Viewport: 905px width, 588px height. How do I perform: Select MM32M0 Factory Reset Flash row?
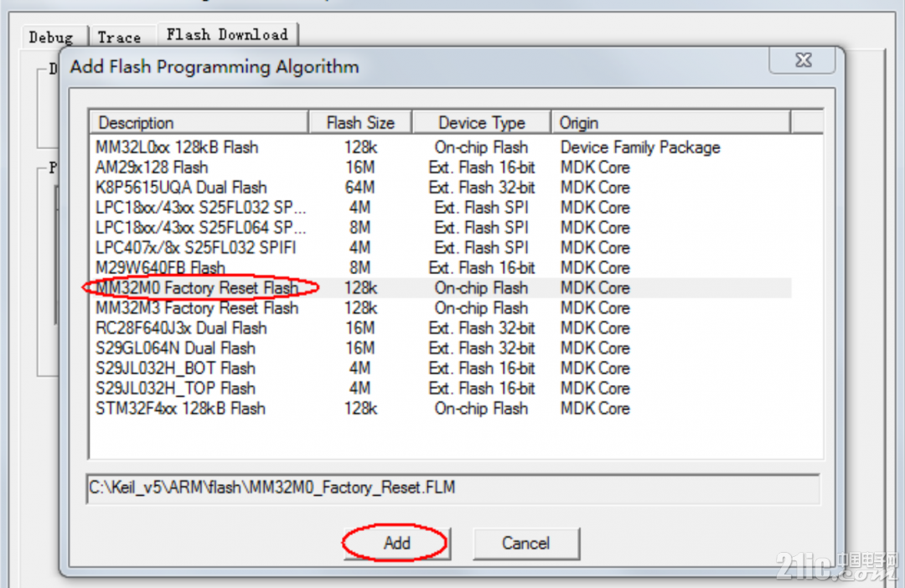click(x=441, y=288)
